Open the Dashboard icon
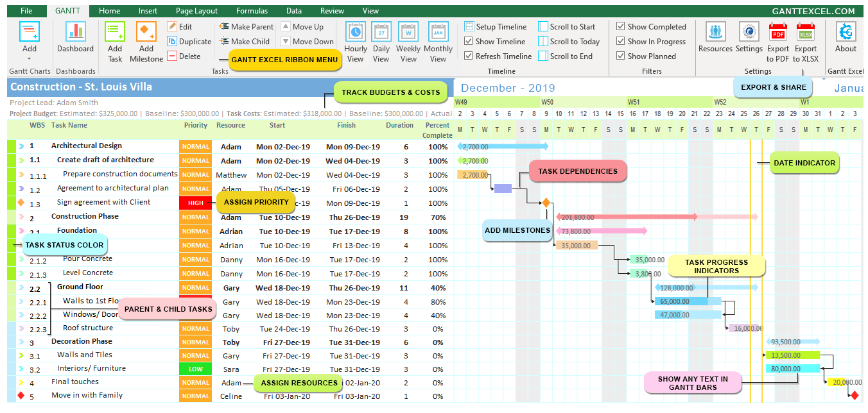Image resolution: width=868 pixels, height=413 pixels. (76, 32)
